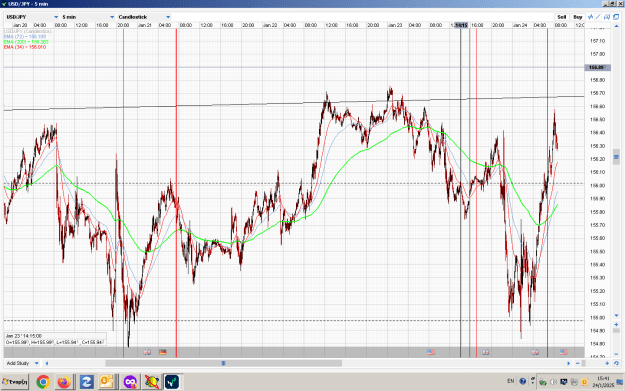Click the vertical zoom in plus icon
This screenshot has width=625, height=391.
point(616,324)
